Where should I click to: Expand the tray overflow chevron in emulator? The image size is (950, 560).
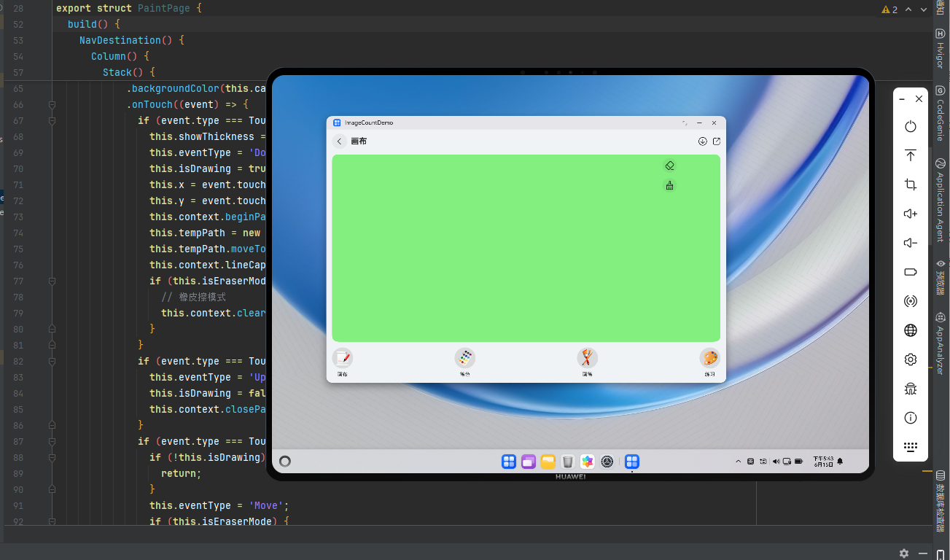click(739, 462)
